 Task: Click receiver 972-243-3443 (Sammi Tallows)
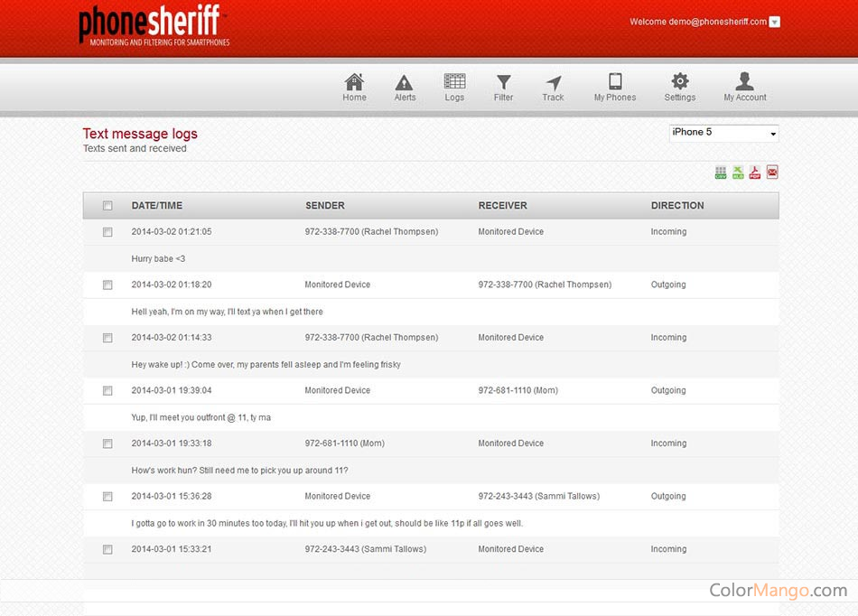[539, 496]
